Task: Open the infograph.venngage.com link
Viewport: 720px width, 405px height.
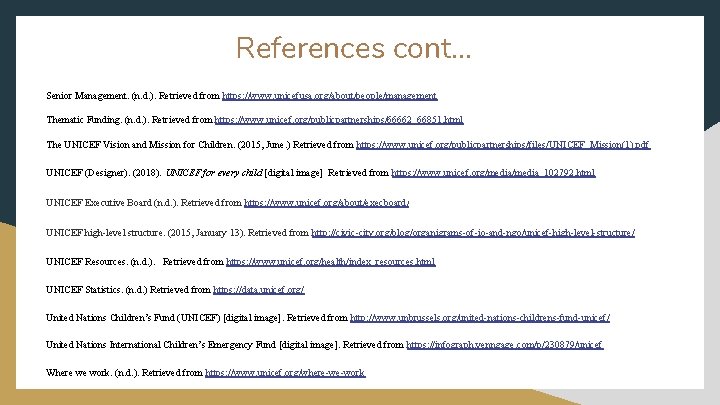Action: coord(505,344)
